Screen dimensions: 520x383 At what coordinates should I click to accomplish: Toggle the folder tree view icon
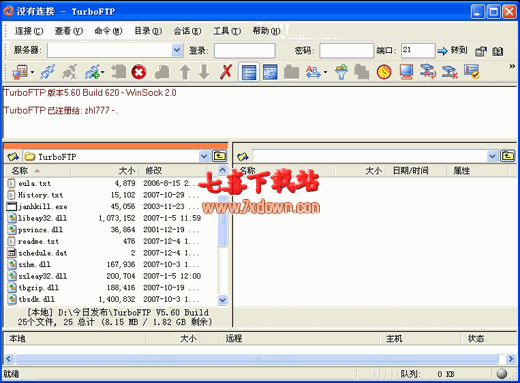click(270, 72)
